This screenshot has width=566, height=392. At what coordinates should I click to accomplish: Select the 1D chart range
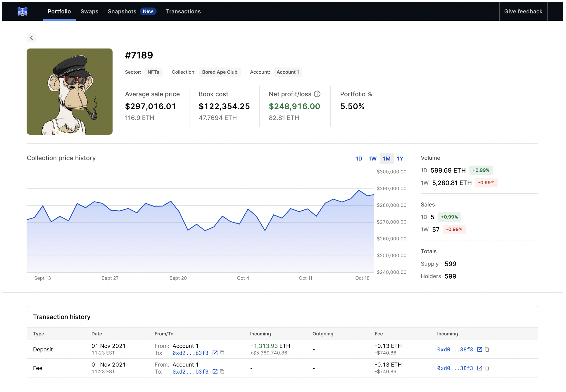pyautogui.click(x=359, y=159)
